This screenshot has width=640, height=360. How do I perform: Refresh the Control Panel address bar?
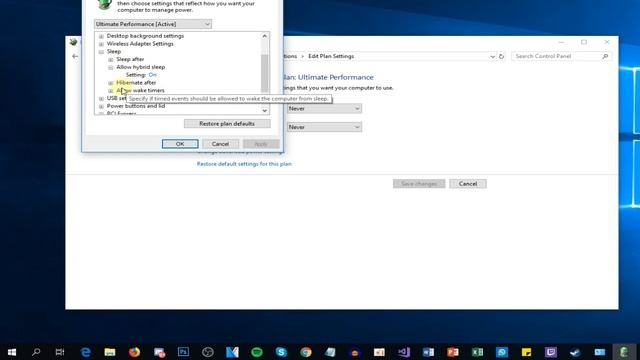coord(502,56)
